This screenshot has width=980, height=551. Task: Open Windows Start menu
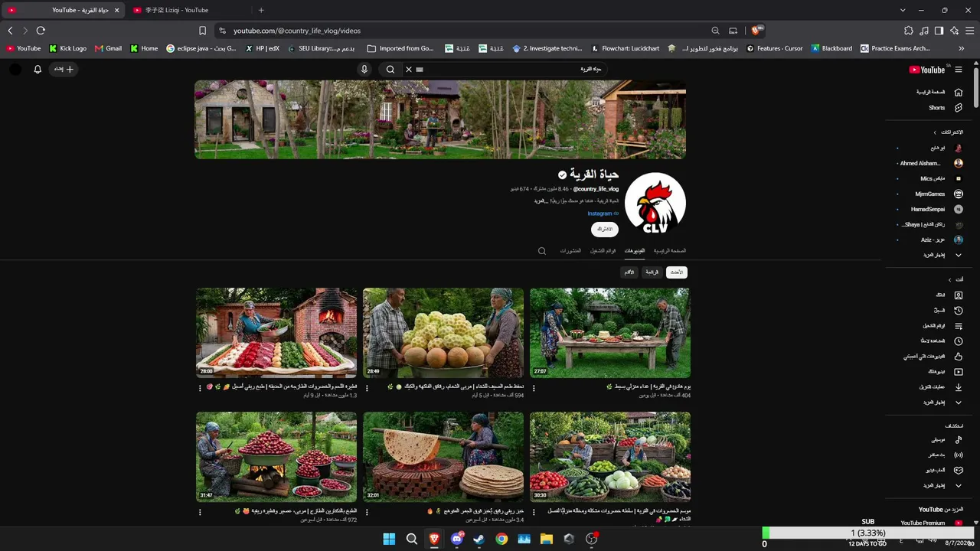[389, 539]
